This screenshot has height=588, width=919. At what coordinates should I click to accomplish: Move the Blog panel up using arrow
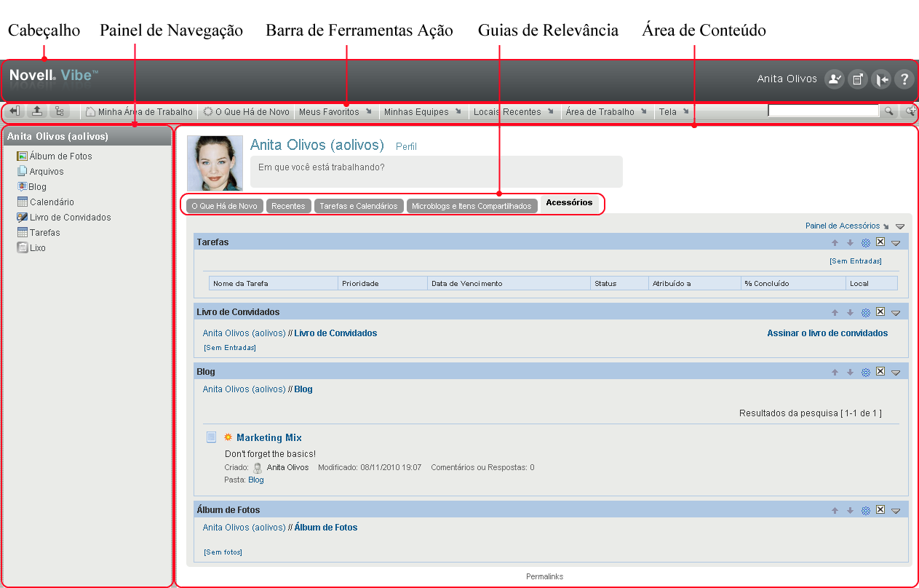835,372
